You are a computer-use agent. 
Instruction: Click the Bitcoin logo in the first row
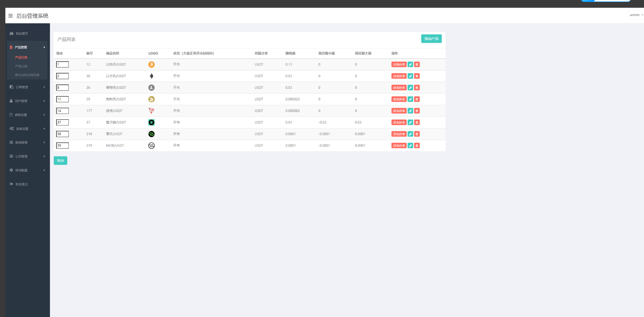(x=151, y=65)
